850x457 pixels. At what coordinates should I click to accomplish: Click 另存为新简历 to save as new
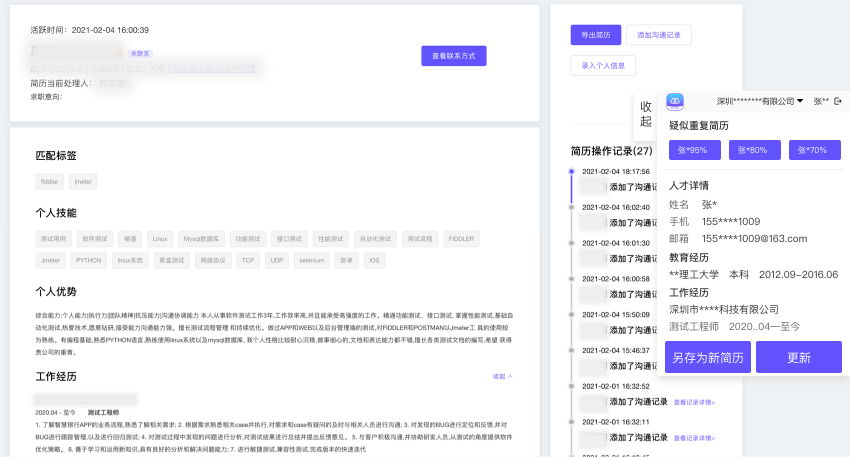707,357
